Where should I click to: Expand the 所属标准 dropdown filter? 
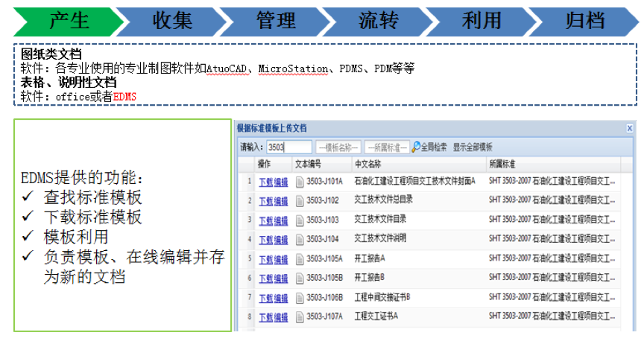pyautogui.click(x=387, y=147)
